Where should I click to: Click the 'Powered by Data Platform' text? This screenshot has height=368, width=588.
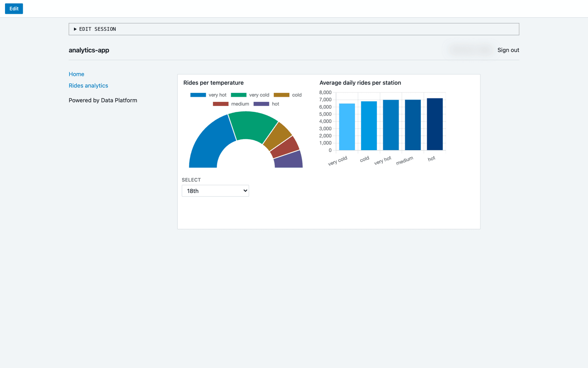tap(103, 100)
